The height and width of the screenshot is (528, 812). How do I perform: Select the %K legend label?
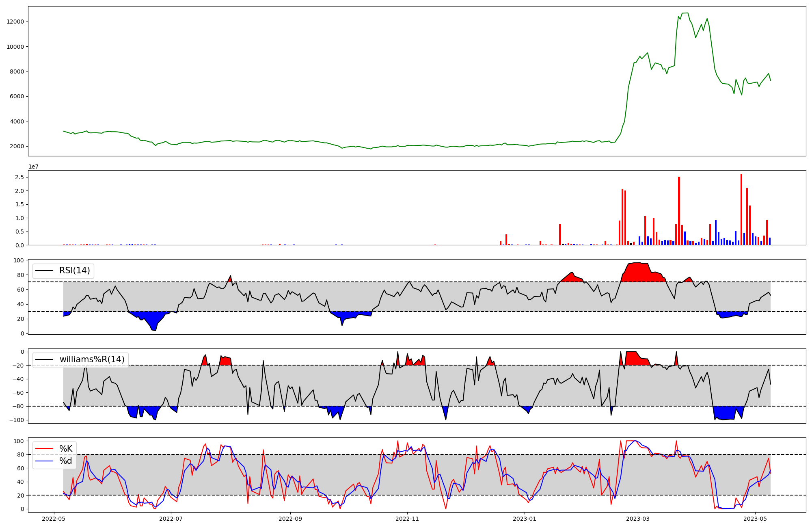(x=66, y=449)
